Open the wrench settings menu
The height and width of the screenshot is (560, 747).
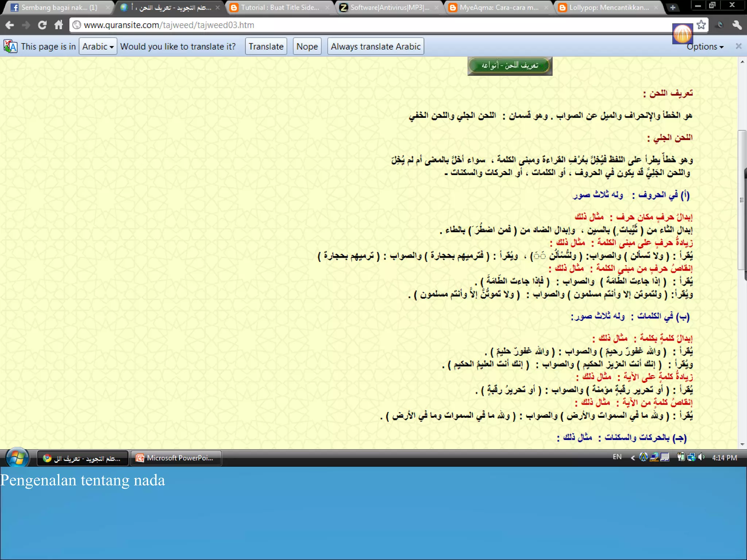pos(736,25)
